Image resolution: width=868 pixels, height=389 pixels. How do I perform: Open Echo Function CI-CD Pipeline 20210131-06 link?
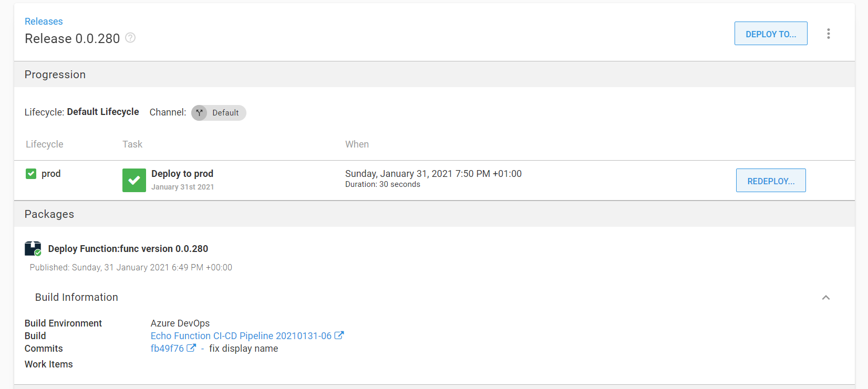coord(241,336)
